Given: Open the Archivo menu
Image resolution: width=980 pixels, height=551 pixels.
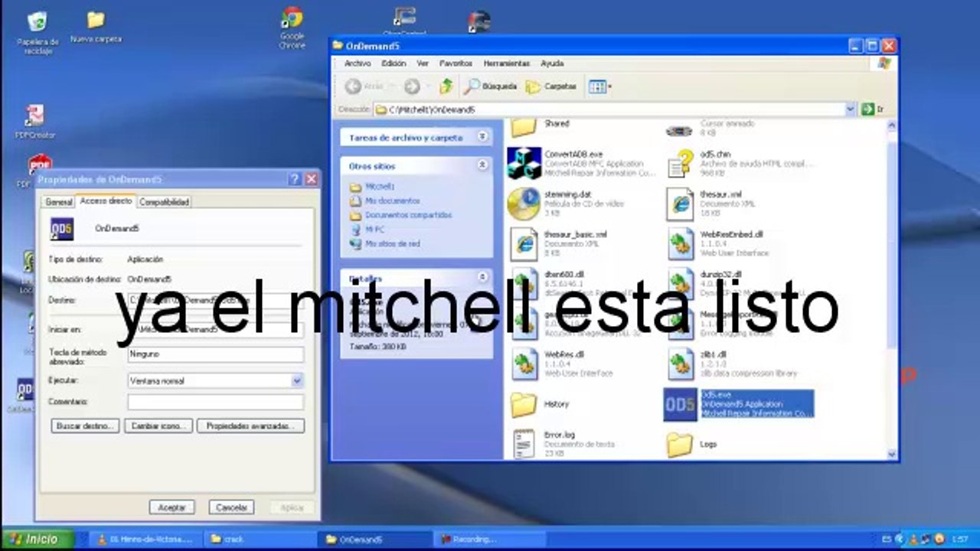Looking at the screenshot, I should 358,64.
